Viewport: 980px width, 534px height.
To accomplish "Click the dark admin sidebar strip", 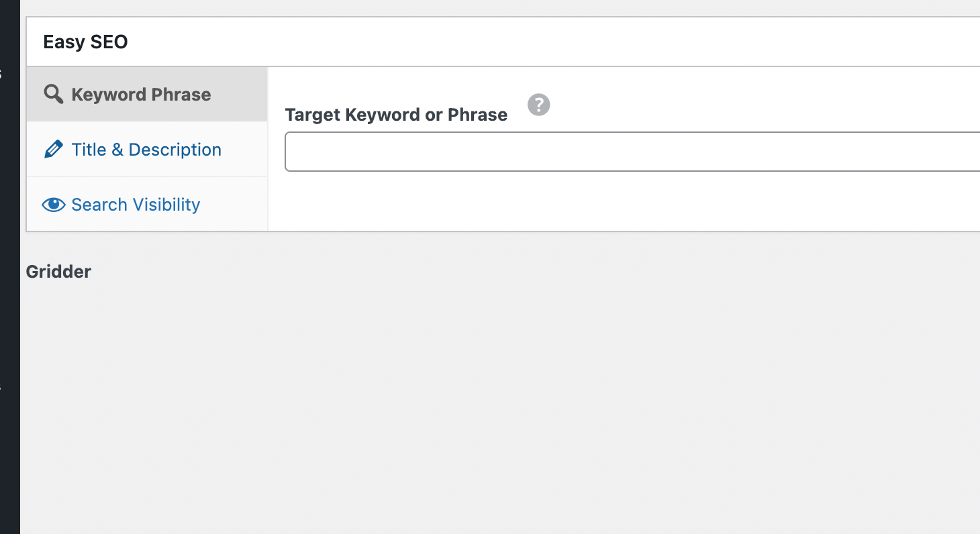I will click(9, 268).
